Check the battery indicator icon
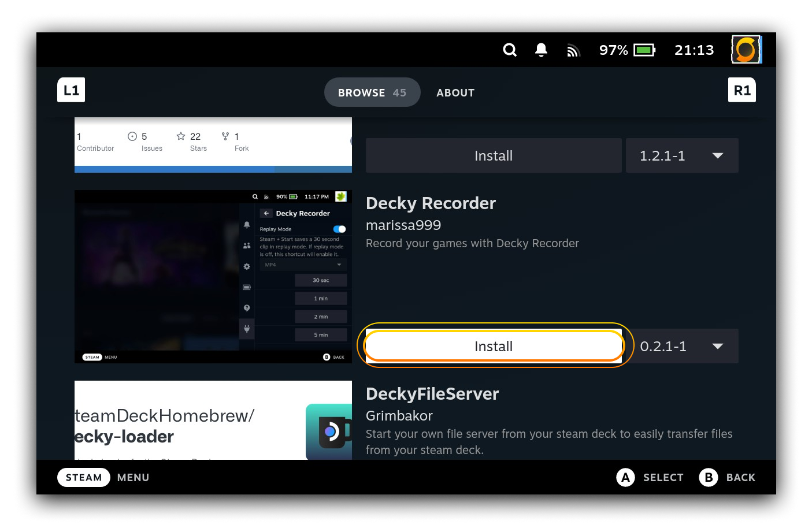 (x=644, y=50)
